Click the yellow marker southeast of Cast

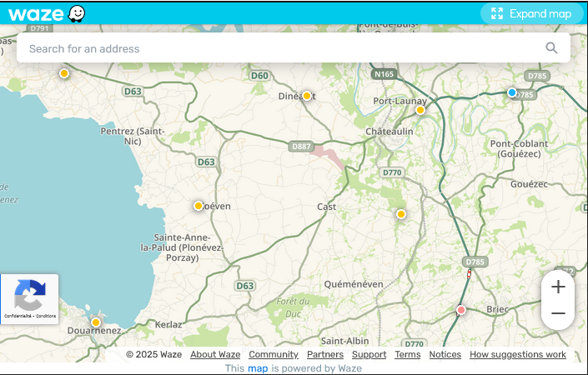coord(401,214)
